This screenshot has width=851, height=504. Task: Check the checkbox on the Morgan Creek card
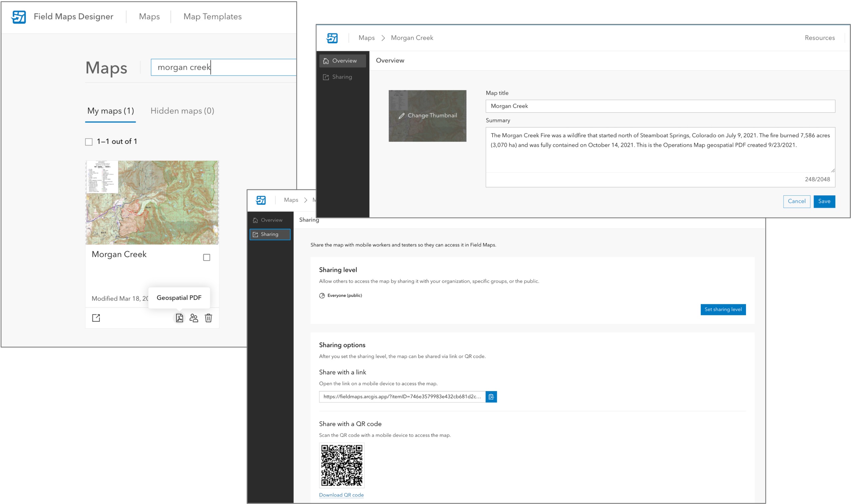pyautogui.click(x=206, y=258)
